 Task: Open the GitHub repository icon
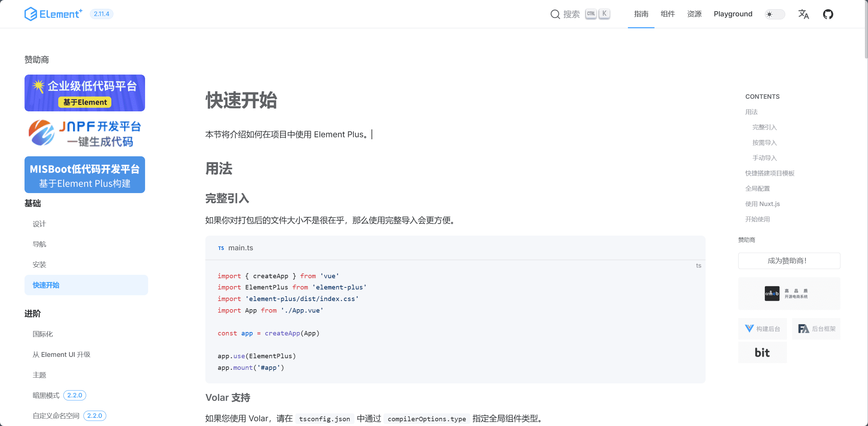(x=828, y=14)
